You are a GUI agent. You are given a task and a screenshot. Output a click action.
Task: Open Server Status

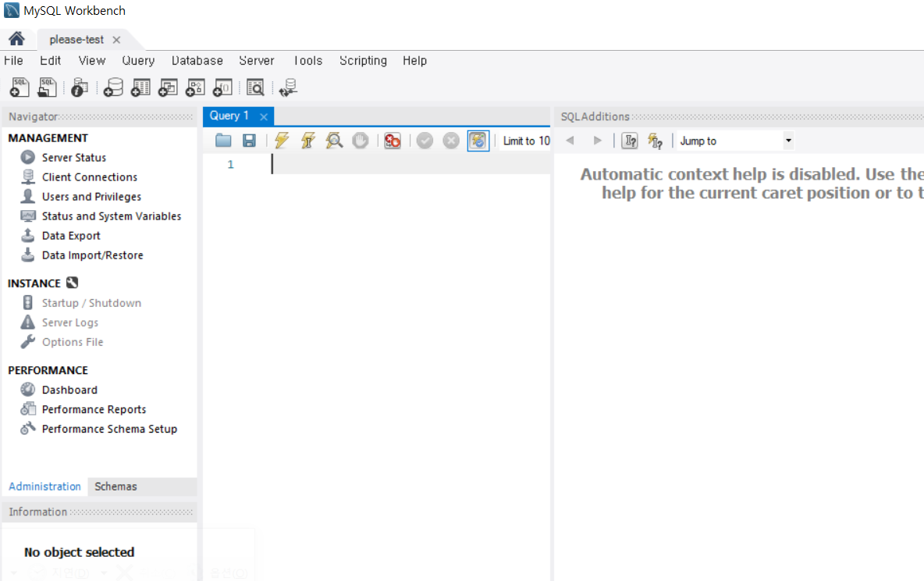[x=73, y=158]
